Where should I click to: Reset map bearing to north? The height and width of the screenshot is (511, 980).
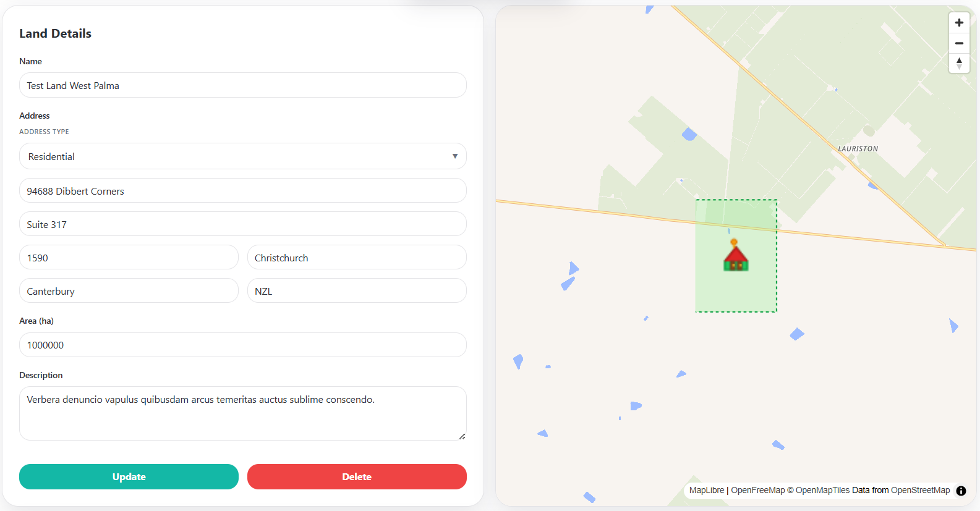pyautogui.click(x=959, y=63)
